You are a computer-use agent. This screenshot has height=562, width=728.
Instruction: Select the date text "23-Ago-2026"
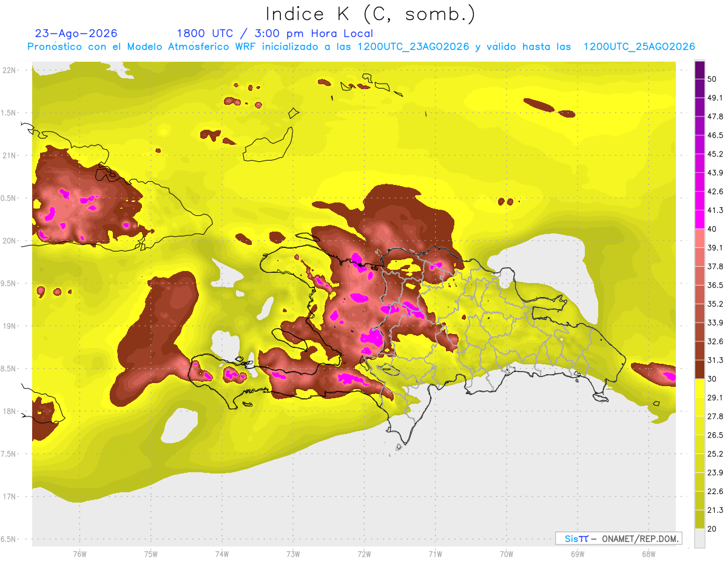(x=76, y=33)
